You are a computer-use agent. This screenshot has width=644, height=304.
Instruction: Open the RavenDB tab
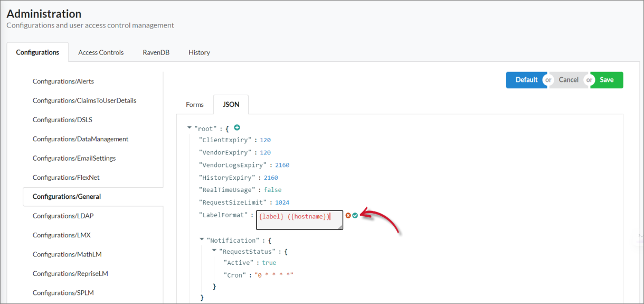point(156,52)
